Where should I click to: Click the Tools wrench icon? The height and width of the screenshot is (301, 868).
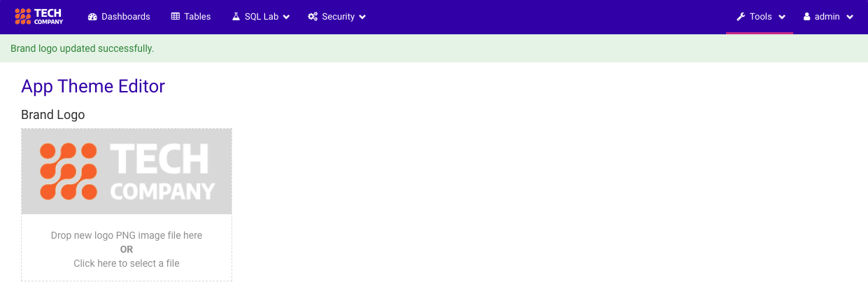coord(741,17)
